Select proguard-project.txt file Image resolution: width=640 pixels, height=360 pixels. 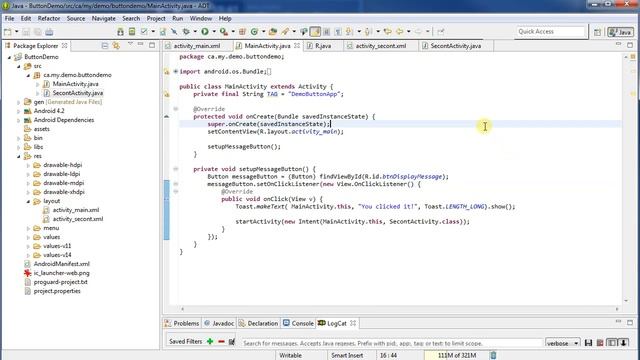click(x=60, y=282)
